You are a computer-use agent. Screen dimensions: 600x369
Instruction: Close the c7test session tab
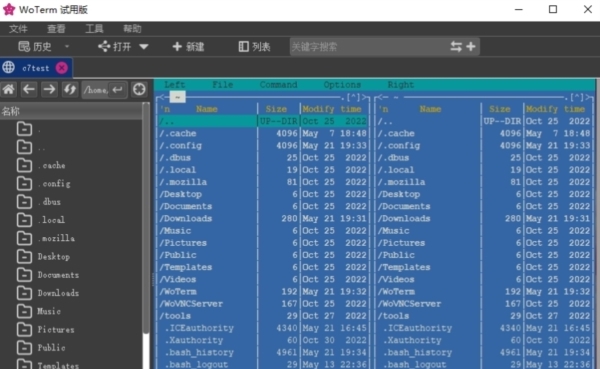click(x=62, y=68)
